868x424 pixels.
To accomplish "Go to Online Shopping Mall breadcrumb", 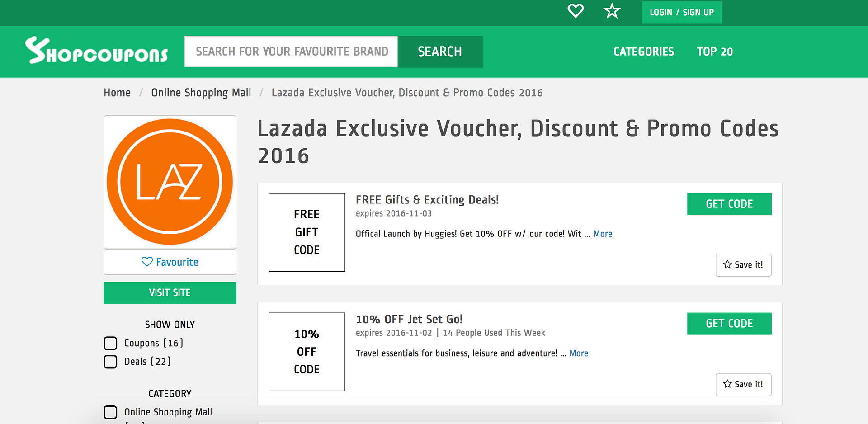I will pyautogui.click(x=201, y=93).
